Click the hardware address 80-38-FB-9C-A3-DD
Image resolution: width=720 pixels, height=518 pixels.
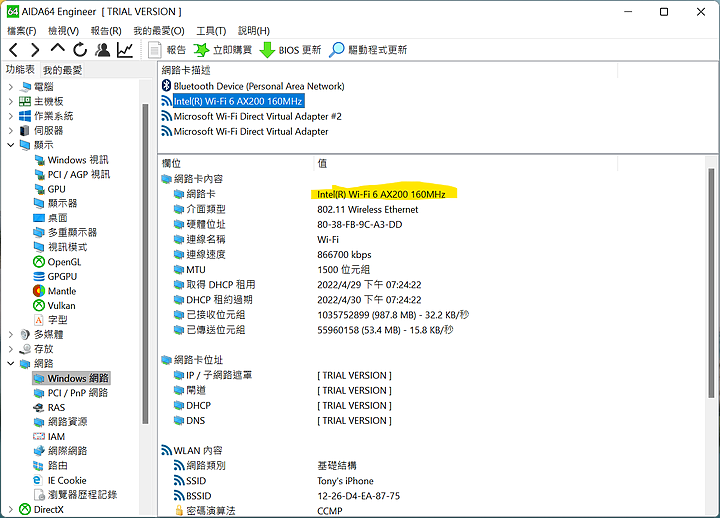360,225
